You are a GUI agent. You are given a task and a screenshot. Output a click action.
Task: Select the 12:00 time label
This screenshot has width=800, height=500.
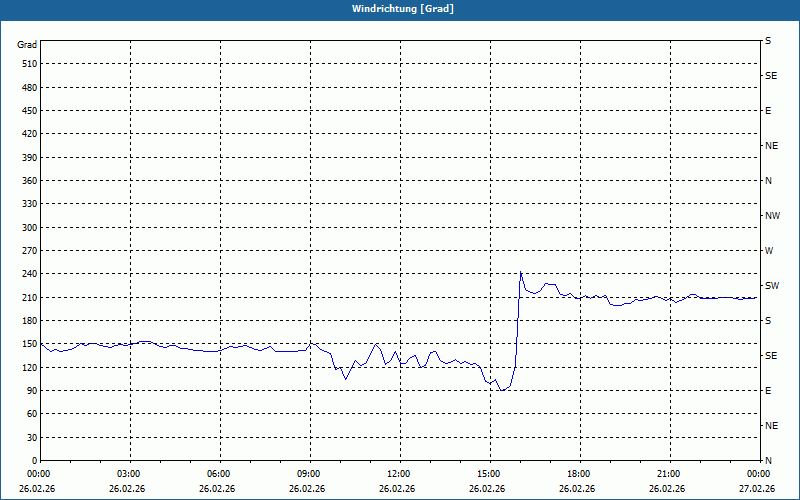[399, 474]
